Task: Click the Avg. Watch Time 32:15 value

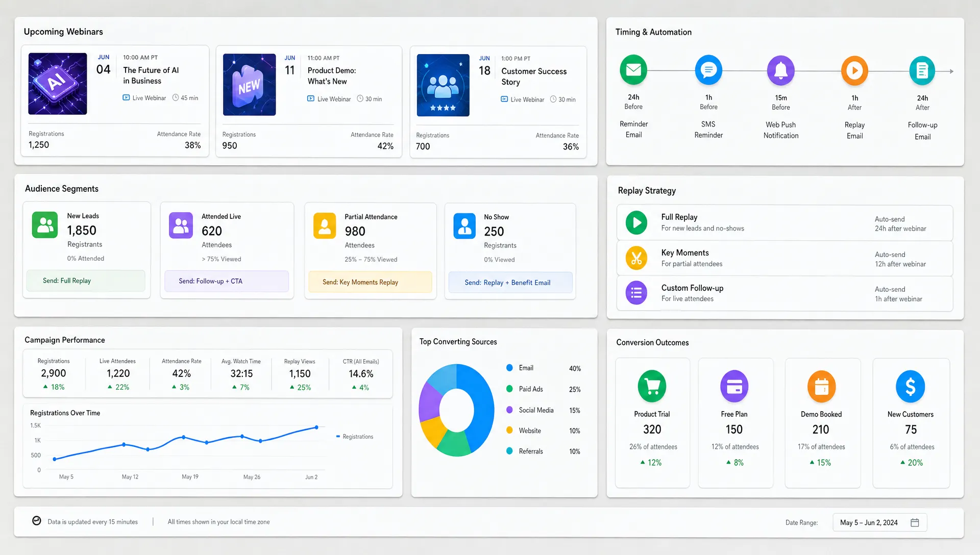Action: click(x=241, y=373)
